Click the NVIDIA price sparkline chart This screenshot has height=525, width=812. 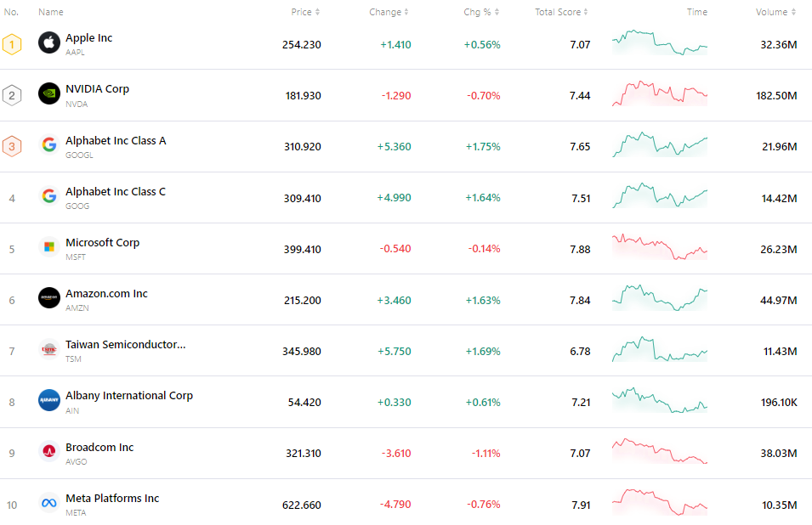point(659,94)
